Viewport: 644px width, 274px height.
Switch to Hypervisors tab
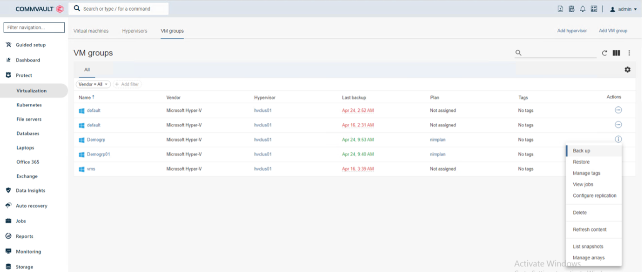pyautogui.click(x=134, y=31)
